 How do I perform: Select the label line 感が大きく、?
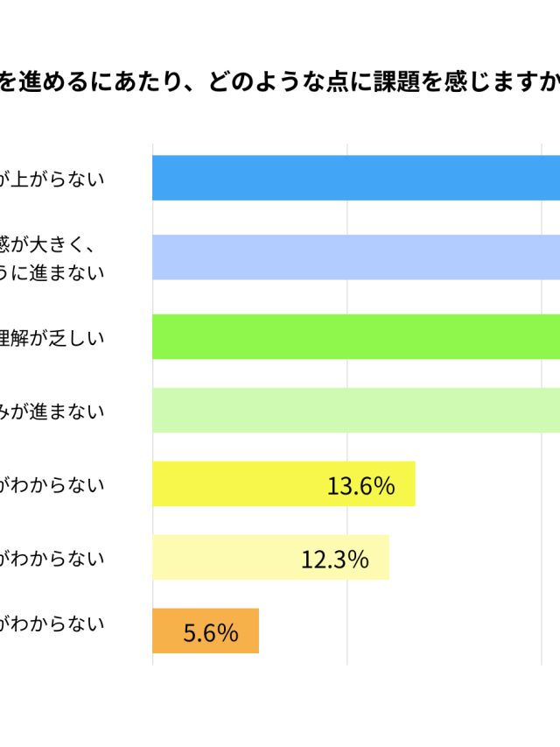click(46, 243)
